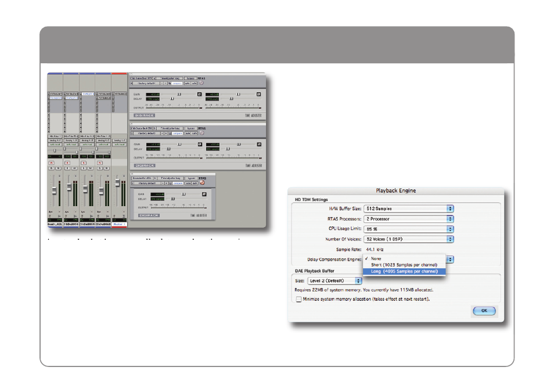This screenshot has width=554, height=392.
Task: Click bypass button in bottom plug-in window
Action: click(192, 178)
